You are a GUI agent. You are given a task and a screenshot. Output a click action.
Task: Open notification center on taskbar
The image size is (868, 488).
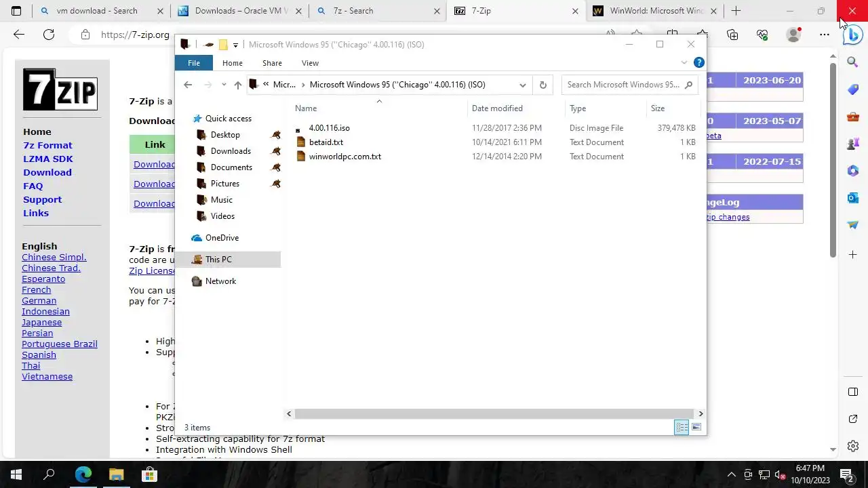click(x=847, y=474)
